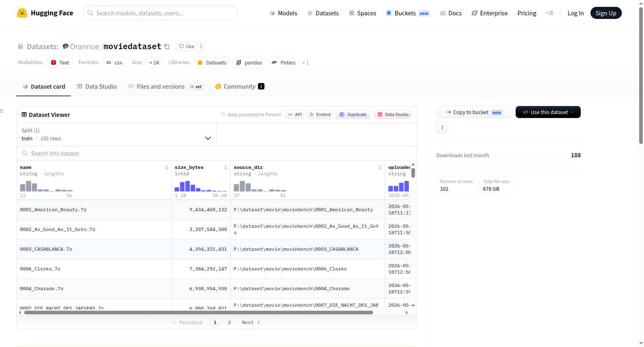Follow the Auto-converted to Parquet link
This screenshot has height=347, width=644.
click(243, 114)
